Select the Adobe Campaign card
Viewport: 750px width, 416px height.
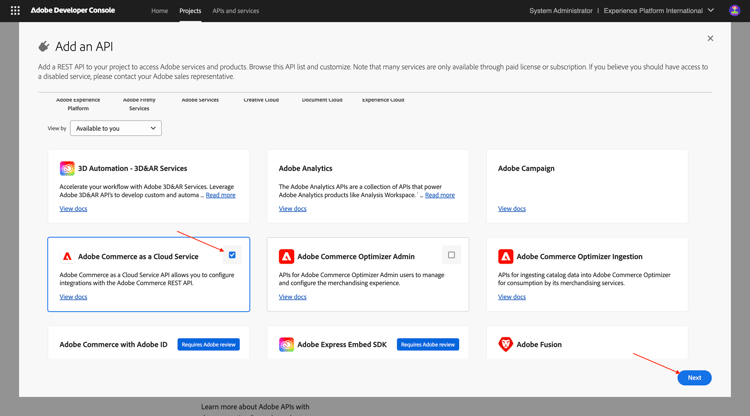pos(587,186)
